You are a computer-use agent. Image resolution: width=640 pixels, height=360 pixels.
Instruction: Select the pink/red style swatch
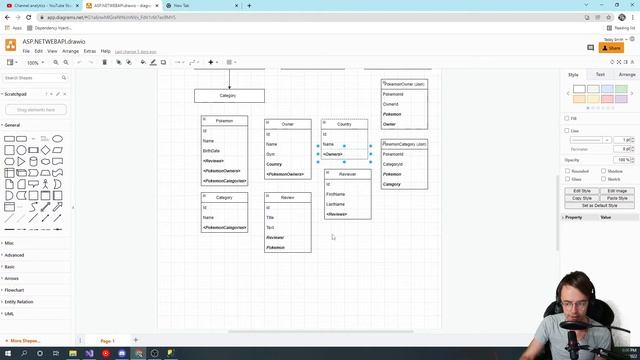[x=607, y=99]
